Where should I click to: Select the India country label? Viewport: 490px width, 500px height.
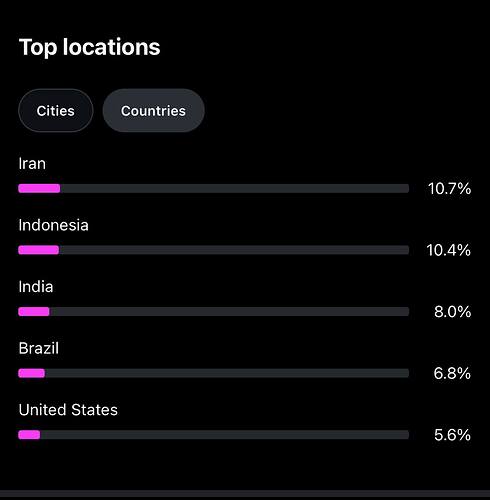pyautogui.click(x=36, y=287)
